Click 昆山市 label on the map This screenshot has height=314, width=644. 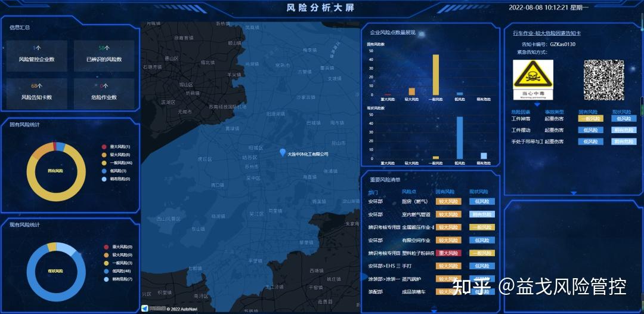tap(338, 143)
